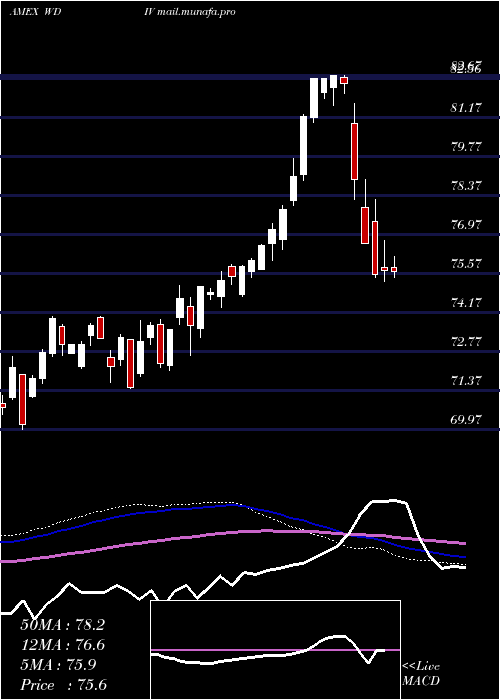
Task: Click the <<Live MACD label
Action: 421,674
